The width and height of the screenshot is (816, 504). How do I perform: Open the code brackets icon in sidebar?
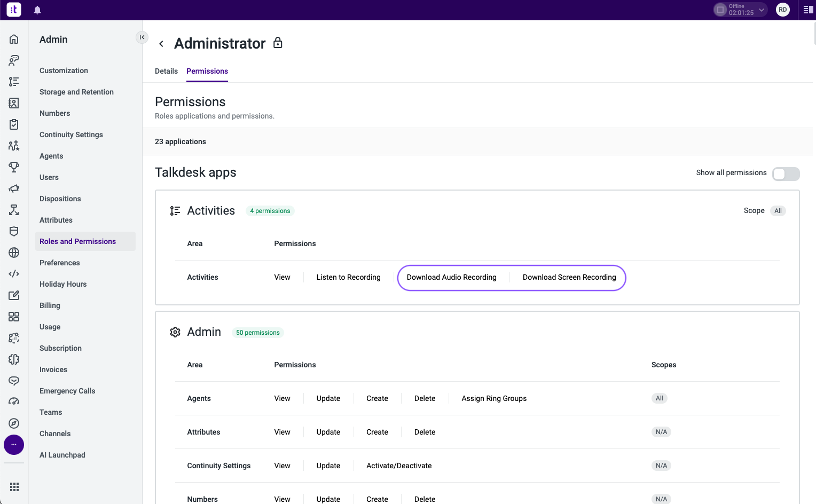[14, 274]
